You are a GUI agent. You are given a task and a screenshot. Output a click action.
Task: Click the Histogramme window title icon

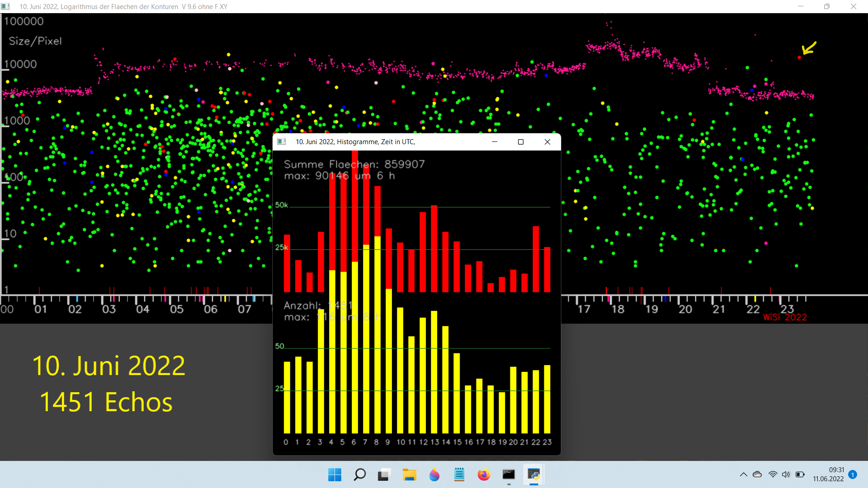coord(282,142)
